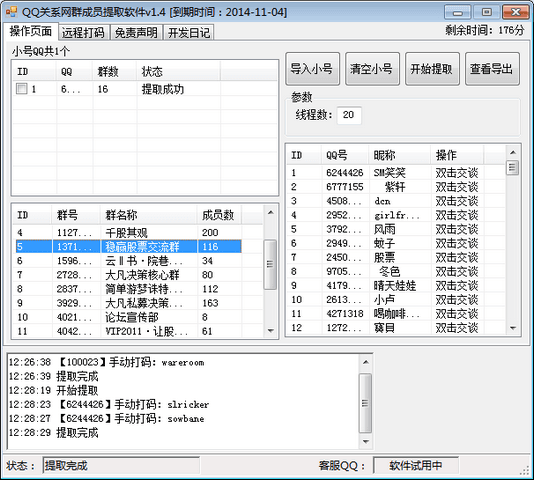The width and height of the screenshot is (534, 480).
Task: Click the 状态 column header in account list
Action: click(178, 72)
